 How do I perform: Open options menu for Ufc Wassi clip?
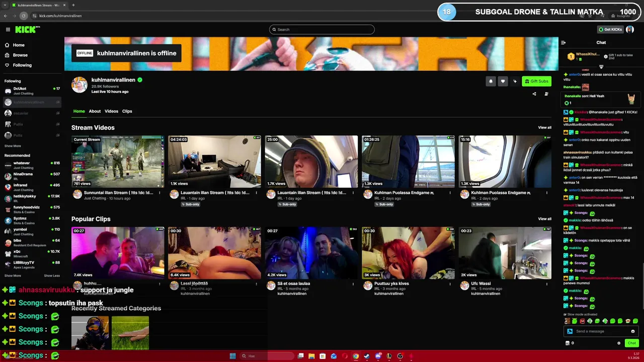[547, 284]
